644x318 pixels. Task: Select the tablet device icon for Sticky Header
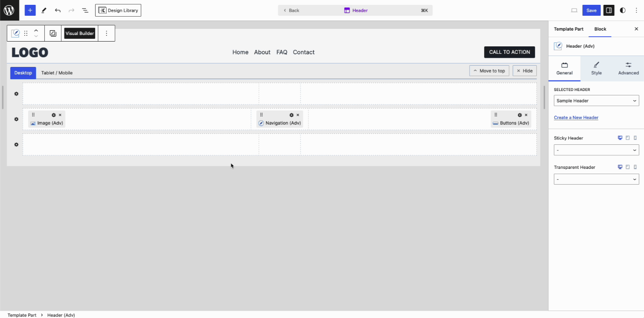point(628,138)
